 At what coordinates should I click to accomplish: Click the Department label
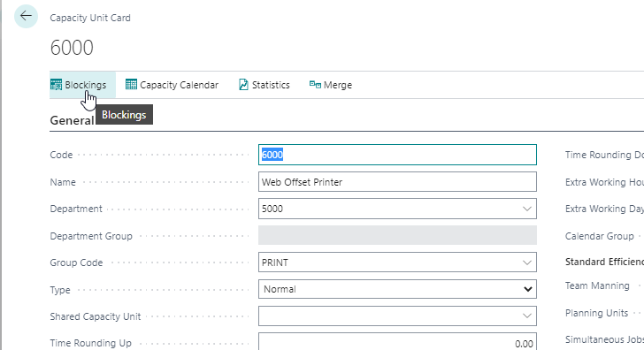76,209
